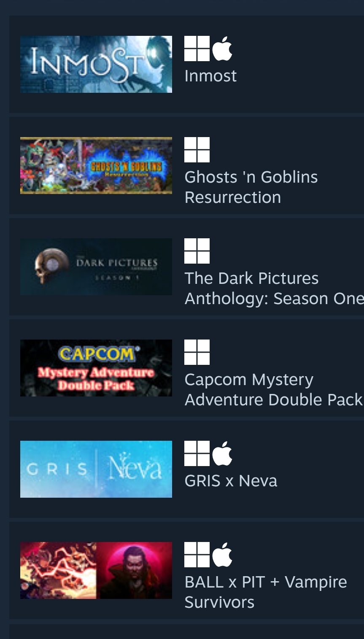Open Capcom Mystery Adventure Double Pack link
The image size is (364, 639).
coord(274,390)
